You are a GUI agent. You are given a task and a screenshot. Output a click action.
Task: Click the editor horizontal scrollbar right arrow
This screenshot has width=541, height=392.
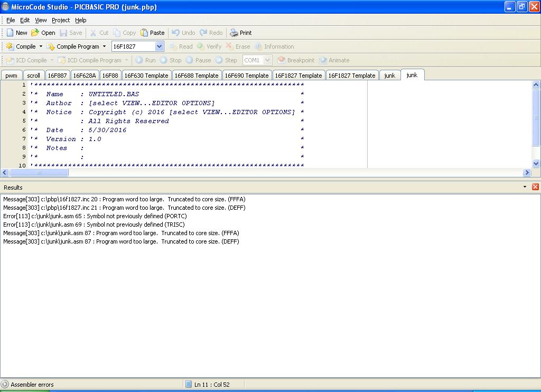click(x=527, y=173)
